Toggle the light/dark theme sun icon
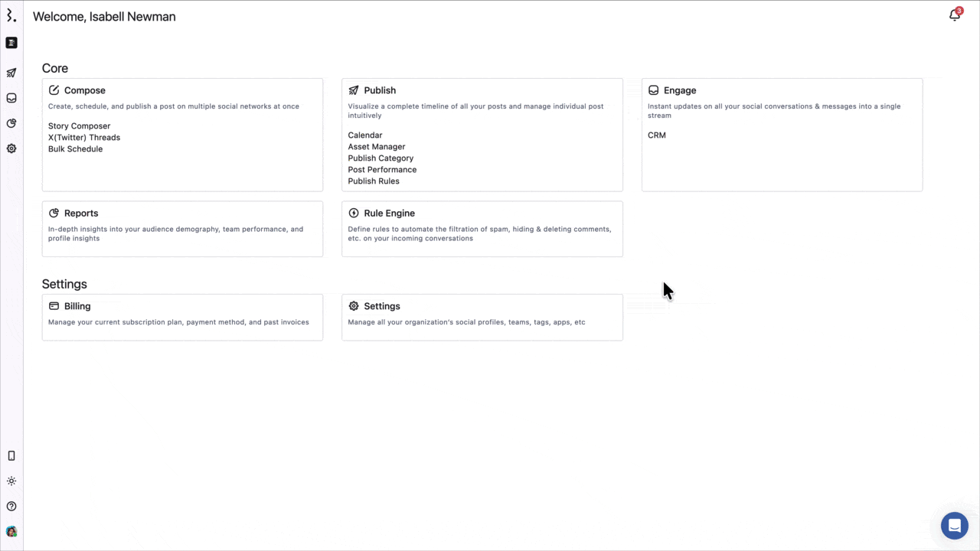This screenshot has height=551, width=980. (11, 481)
